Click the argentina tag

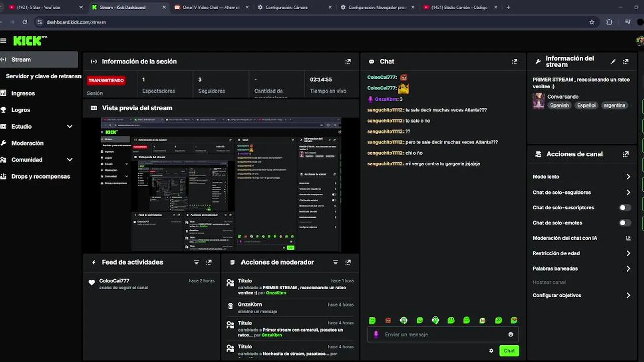[614, 106]
